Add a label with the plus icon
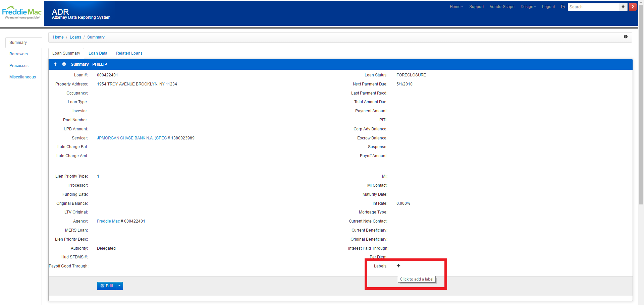Screen dimensions: 644x305 [398, 266]
